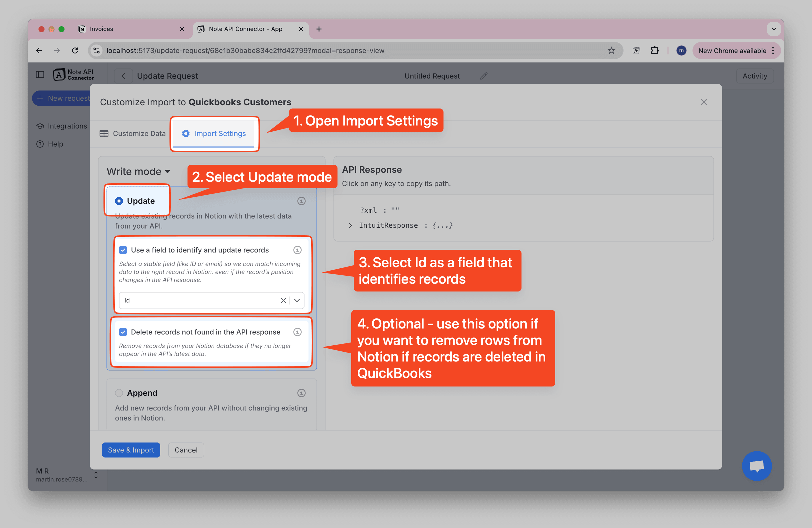The image size is (812, 528).
Task: Click the Cancel button
Action: click(x=186, y=450)
